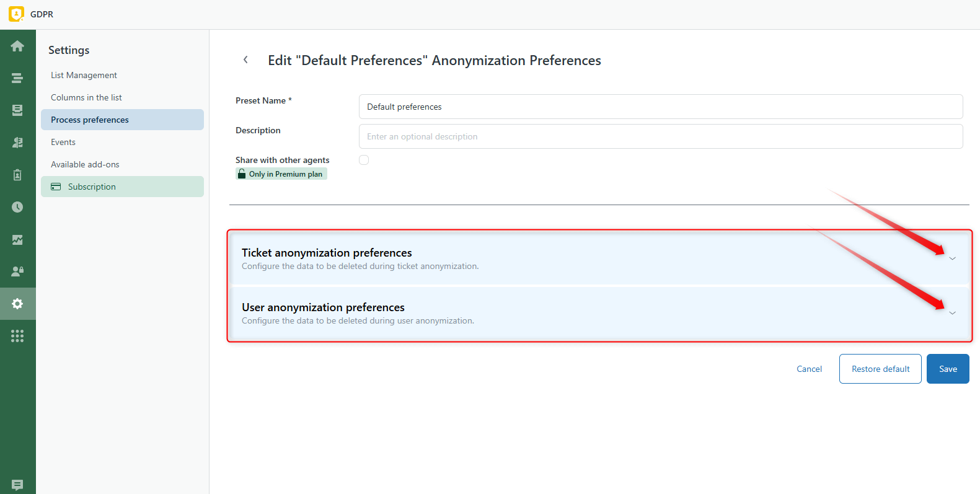Screen dimensions: 980x494
Task: Click the Only in Premium plan badge
Action: pyautogui.click(x=281, y=174)
